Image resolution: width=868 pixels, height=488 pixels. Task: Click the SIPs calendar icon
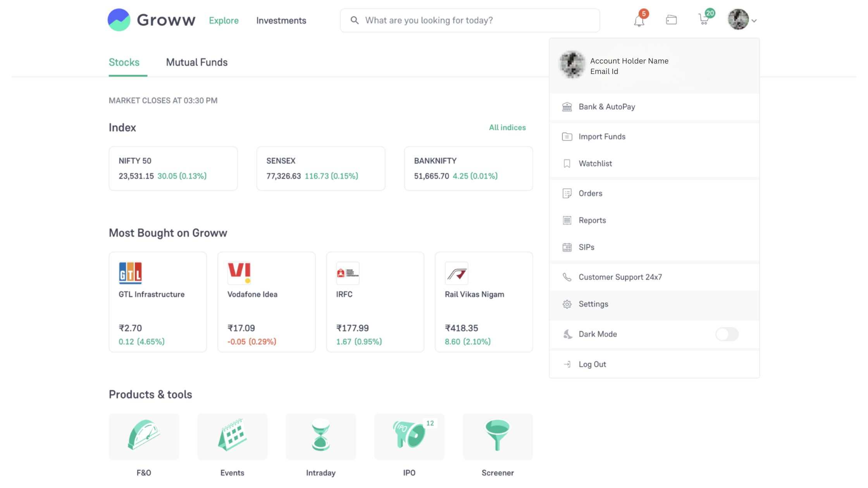click(x=567, y=247)
